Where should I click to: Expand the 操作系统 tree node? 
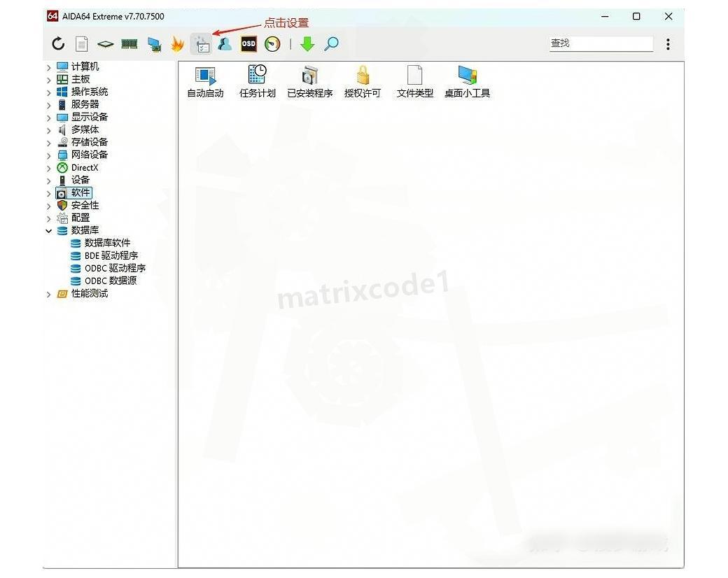(x=49, y=93)
